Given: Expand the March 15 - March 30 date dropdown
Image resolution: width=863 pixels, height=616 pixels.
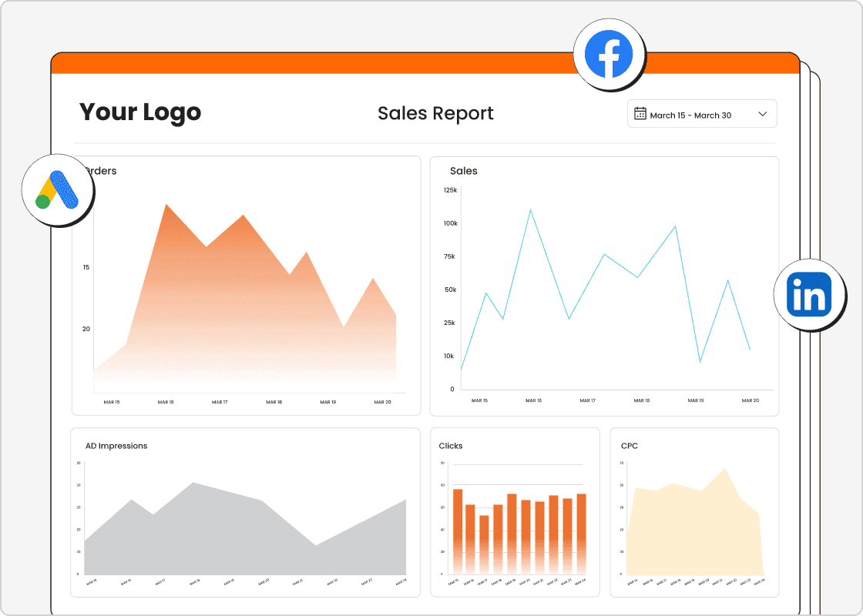Looking at the screenshot, I should coord(701,113).
